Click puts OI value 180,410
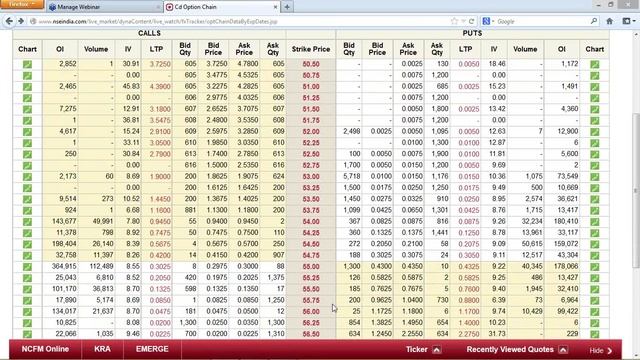The width and height of the screenshot is (640, 360). 566,222
